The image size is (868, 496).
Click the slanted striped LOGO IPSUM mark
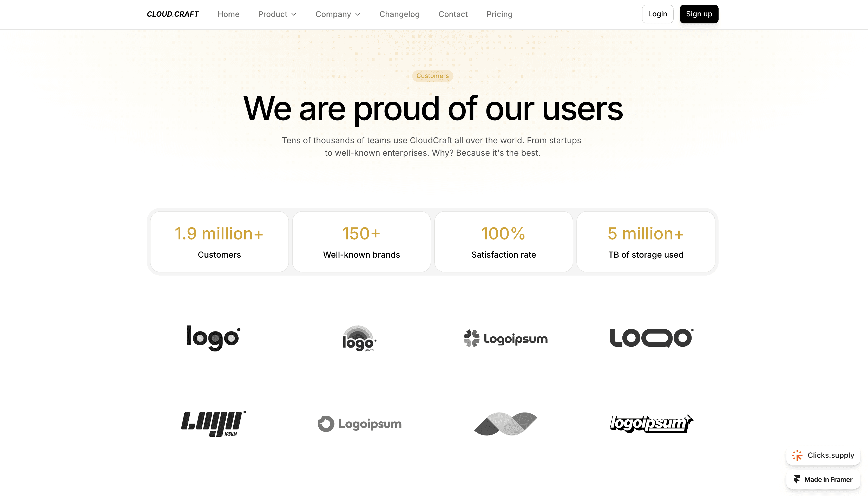coord(213,423)
